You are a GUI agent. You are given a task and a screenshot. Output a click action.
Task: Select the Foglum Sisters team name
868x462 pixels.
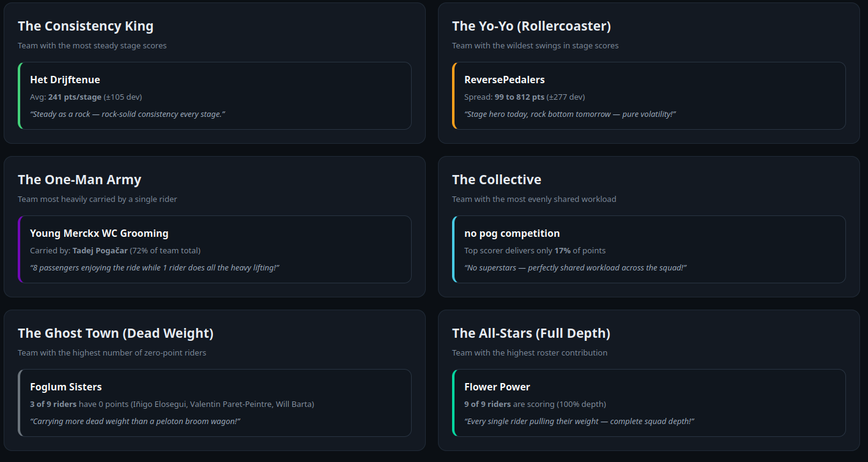click(66, 387)
